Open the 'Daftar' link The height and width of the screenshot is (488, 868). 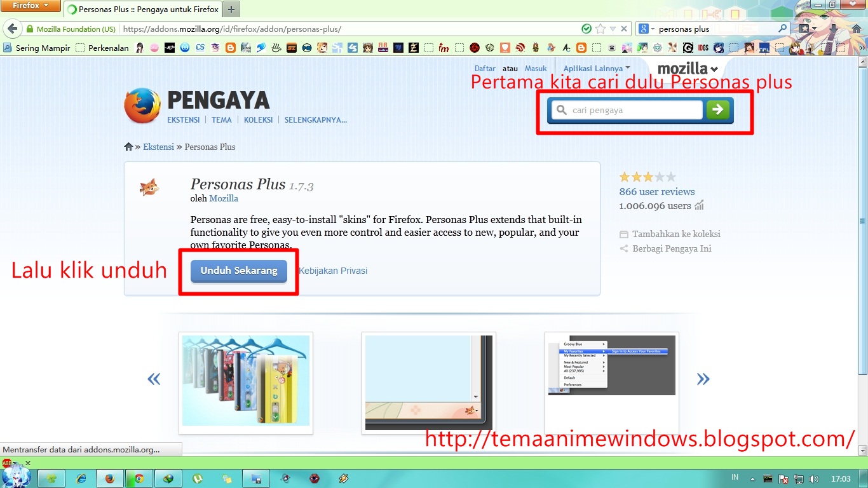pos(485,69)
